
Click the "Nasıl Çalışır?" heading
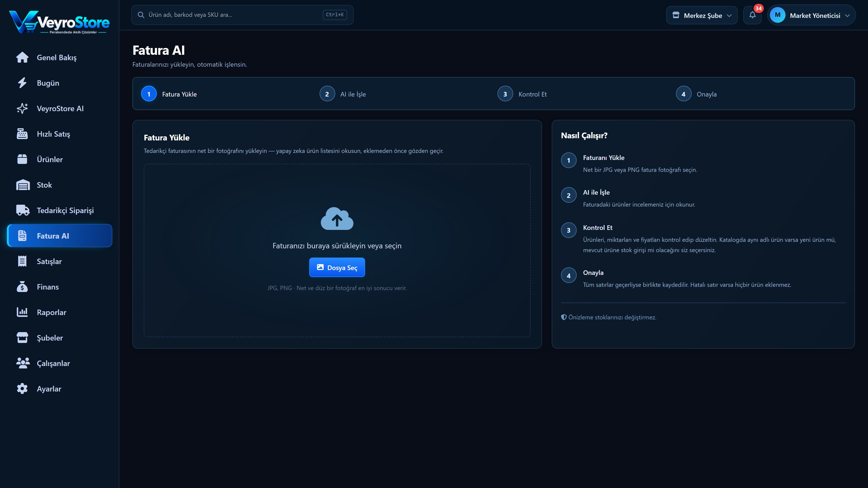[584, 135]
